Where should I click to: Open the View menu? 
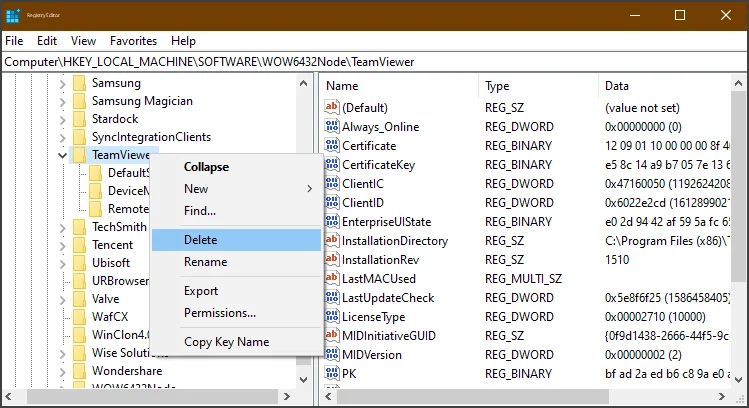(x=84, y=41)
